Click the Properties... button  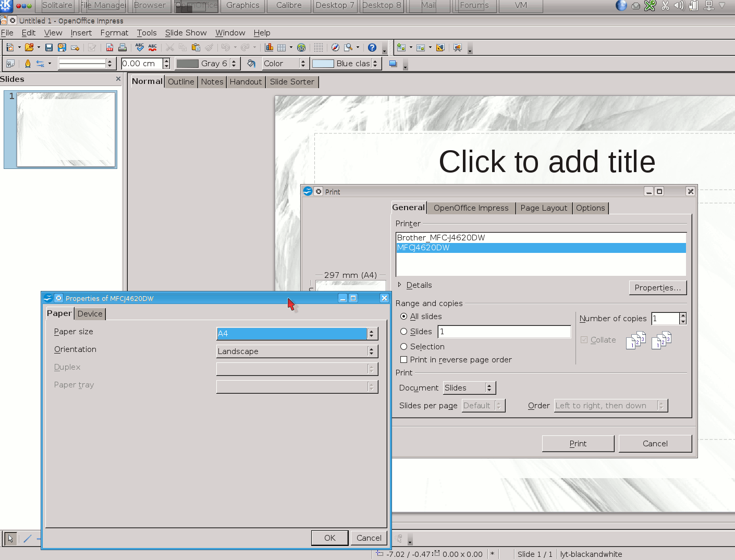coord(657,288)
